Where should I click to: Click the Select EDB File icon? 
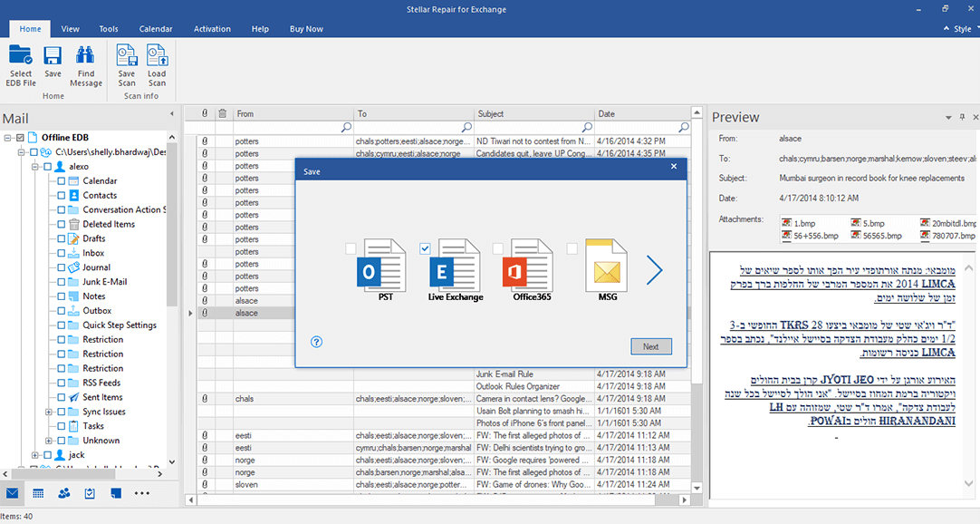coord(21,57)
